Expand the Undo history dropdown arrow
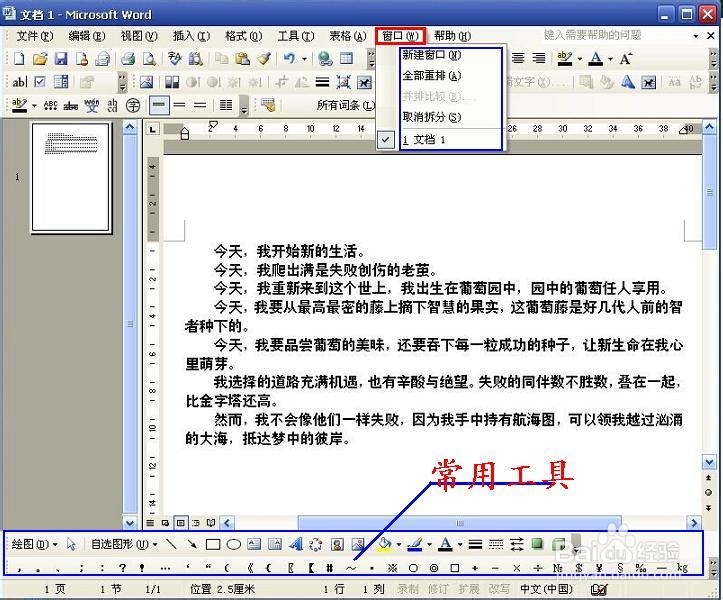Image resolution: width=723 pixels, height=600 pixels. pyautogui.click(x=304, y=59)
